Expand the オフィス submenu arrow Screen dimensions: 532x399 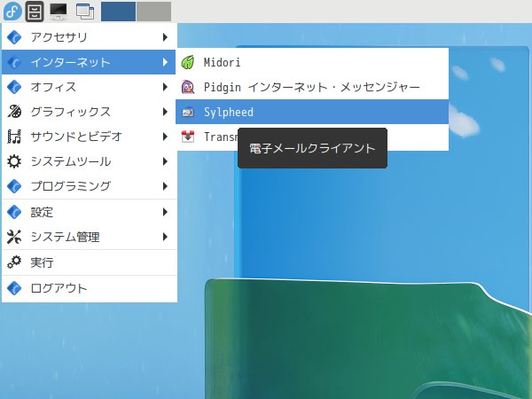[x=165, y=87]
